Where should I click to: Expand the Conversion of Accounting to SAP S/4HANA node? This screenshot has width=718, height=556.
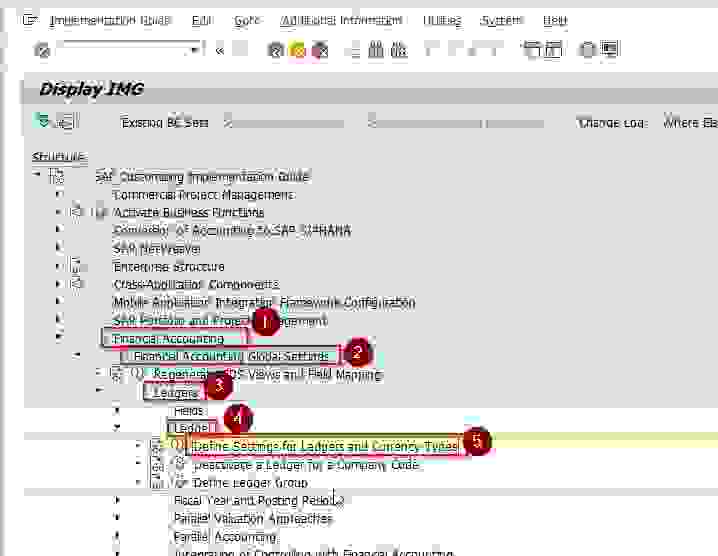[59, 229]
